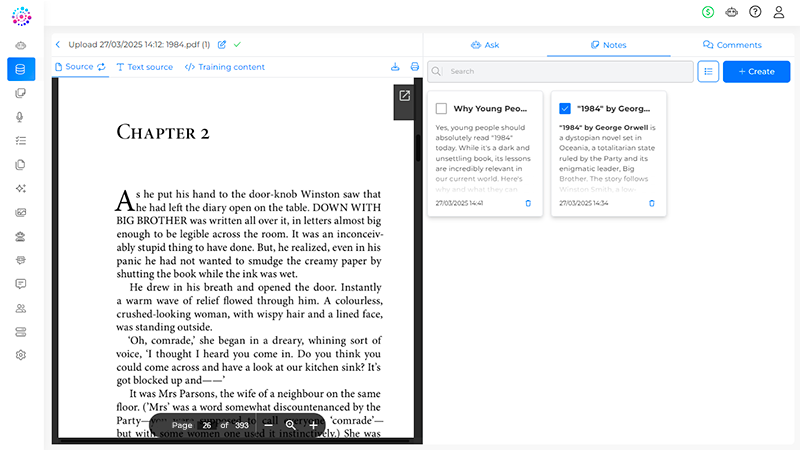Screen dimensions: 800x450
Task: Uncheck the '"1984" by Georg...' note checkbox
Action: tap(565, 109)
